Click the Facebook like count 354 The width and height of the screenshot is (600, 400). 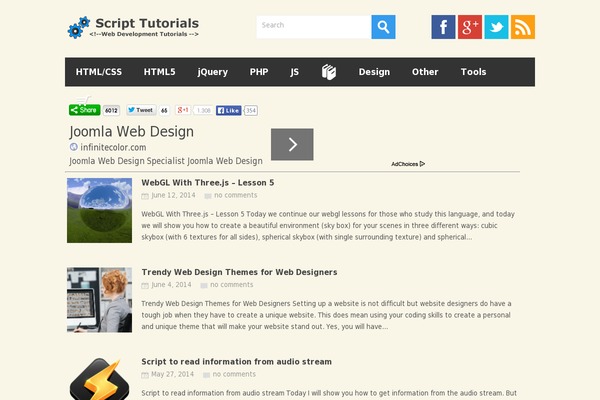tap(251, 111)
